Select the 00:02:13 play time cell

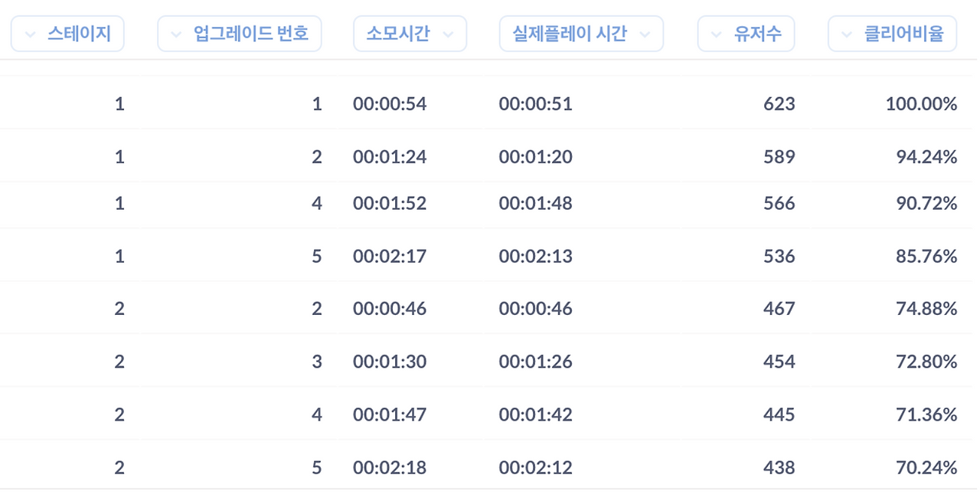(x=536, y=256)
